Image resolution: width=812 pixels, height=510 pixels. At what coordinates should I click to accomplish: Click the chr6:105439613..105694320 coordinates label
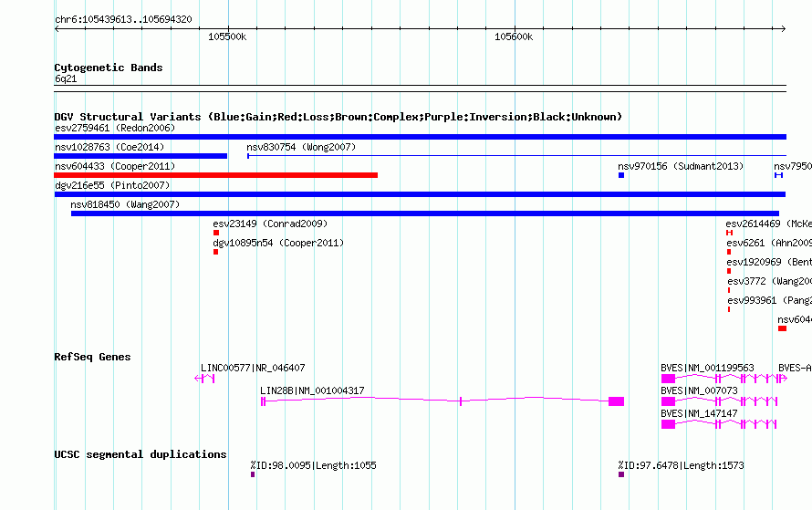(x=123, y=19)
